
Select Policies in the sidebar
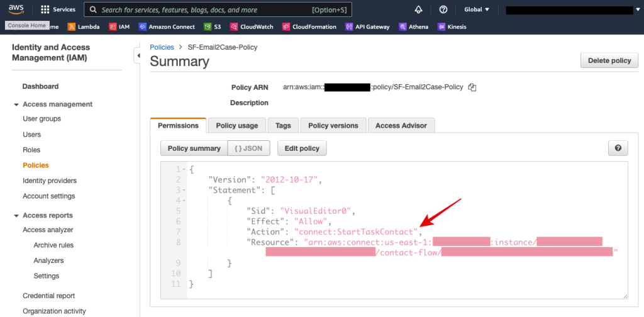[36, 165]
